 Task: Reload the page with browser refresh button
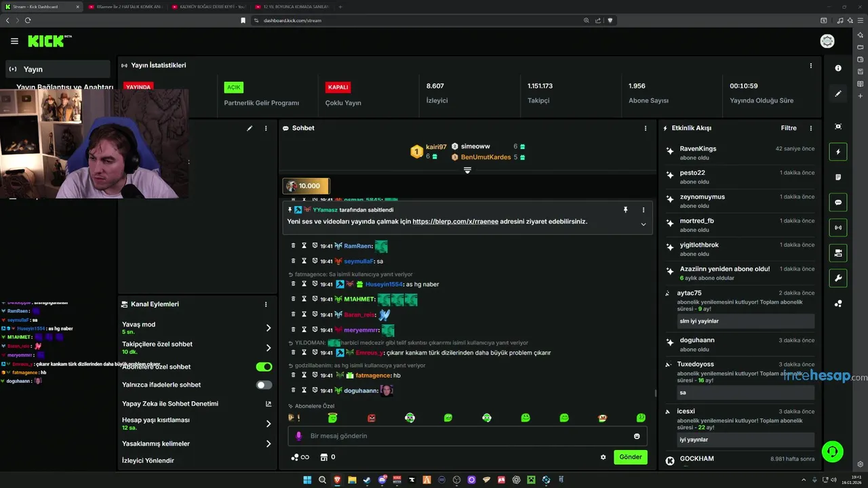pos(28,20)
